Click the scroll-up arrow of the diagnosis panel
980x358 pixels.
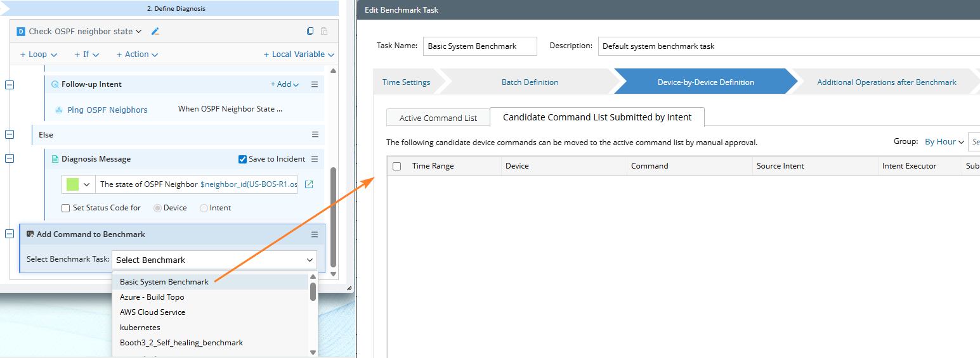334,70
